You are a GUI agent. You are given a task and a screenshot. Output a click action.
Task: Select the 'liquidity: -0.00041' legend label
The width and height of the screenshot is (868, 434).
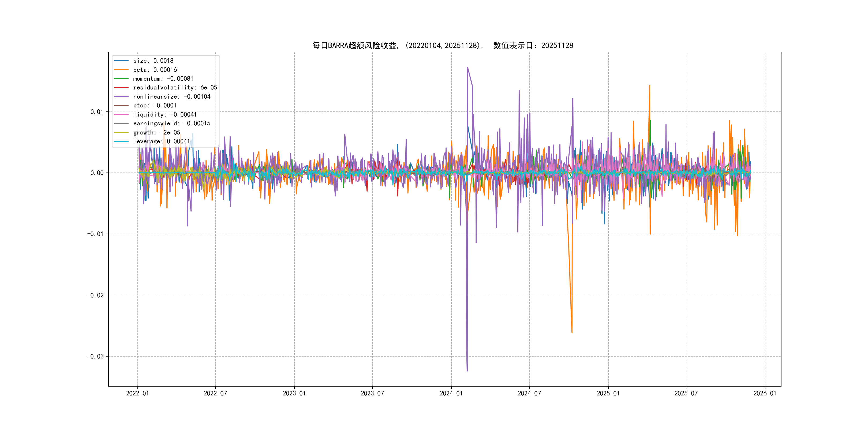click(x=165, y=115)
